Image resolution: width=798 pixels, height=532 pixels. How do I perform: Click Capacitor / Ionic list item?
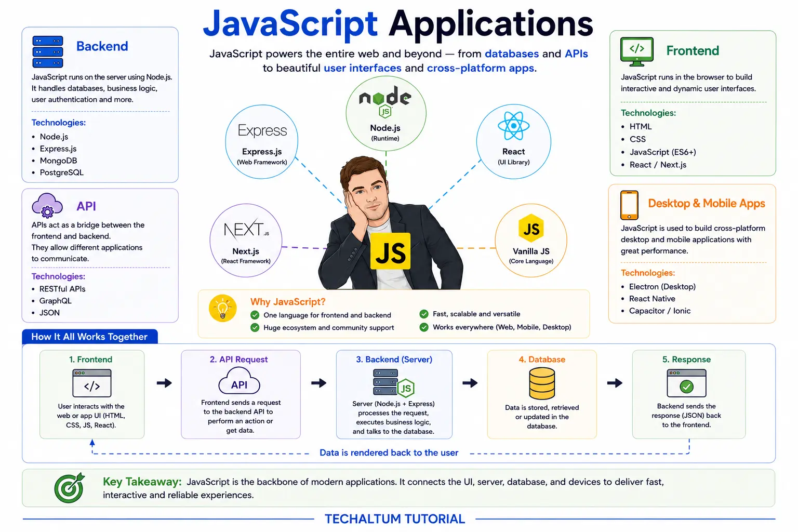coord(659,311)
